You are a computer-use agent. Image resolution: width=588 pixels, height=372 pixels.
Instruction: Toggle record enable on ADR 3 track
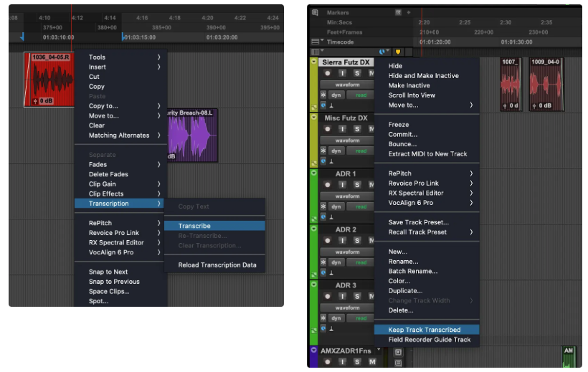pyautogui.click(x=328, y=297)
